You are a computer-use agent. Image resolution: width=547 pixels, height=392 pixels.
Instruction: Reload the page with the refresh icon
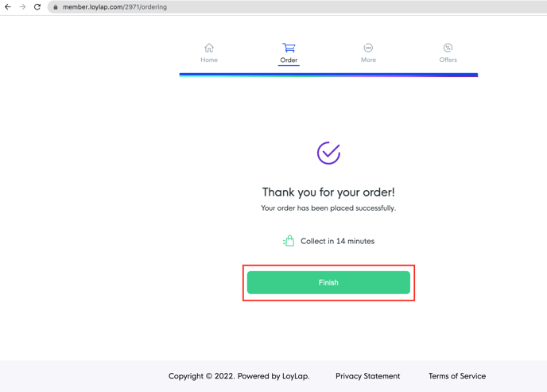tap(37, 7)
